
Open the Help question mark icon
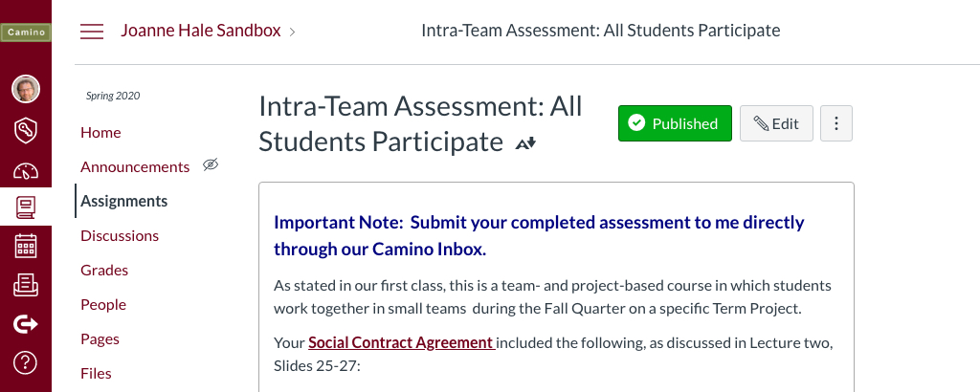26,362
